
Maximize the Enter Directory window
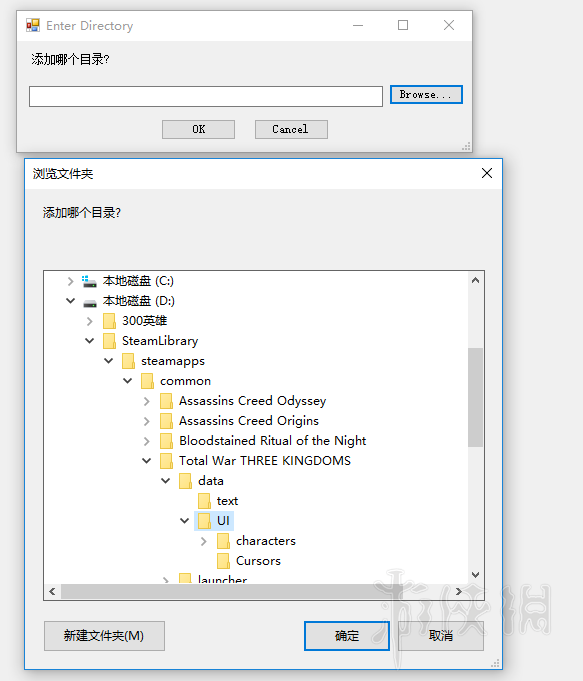point(403,25)
